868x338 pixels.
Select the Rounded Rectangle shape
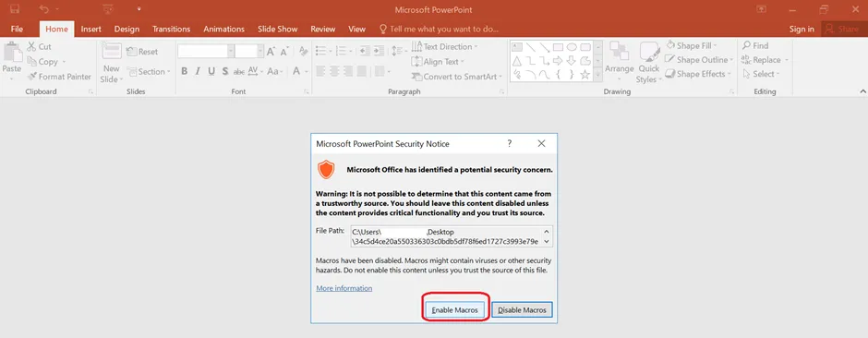click(585, 47)
